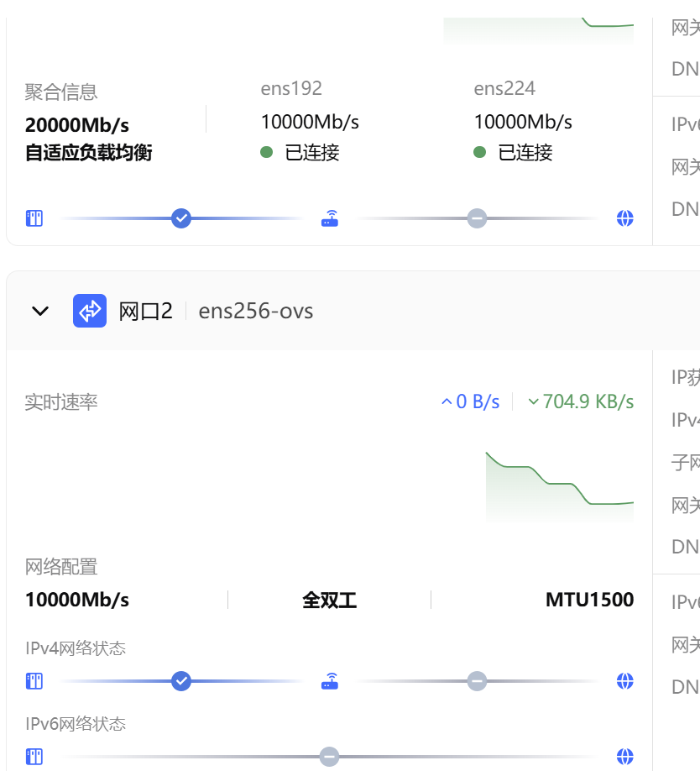700x771 pixels.
Task: Click the 已连接 status under ens192
Action: click(x=311, y=152)
